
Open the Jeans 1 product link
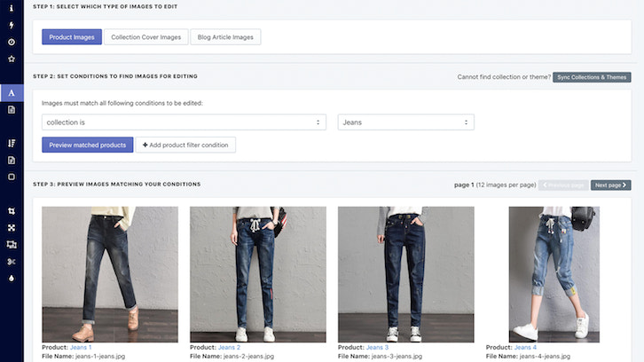coord(81,347)
